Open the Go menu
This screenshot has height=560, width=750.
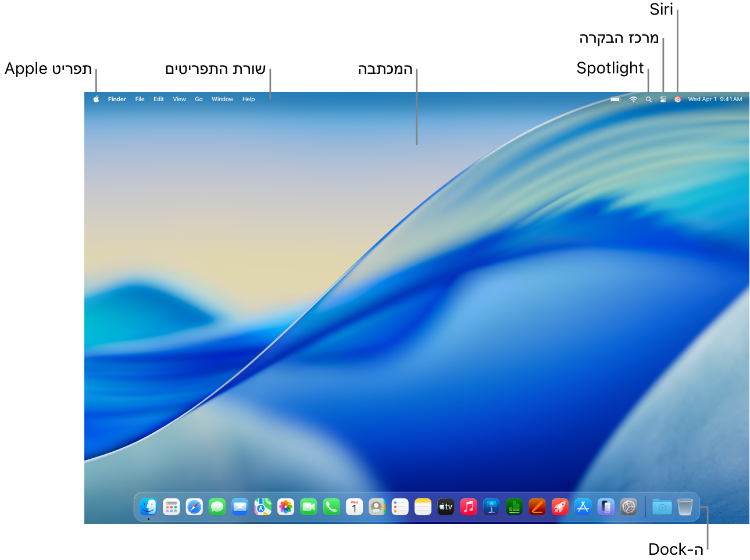(x=198, y=99)
